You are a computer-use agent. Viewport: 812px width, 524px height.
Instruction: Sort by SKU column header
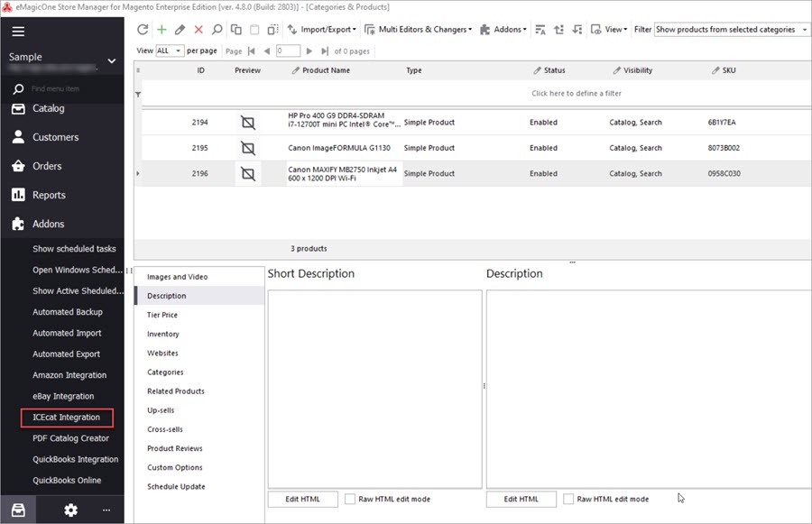(x=729, y=70)
